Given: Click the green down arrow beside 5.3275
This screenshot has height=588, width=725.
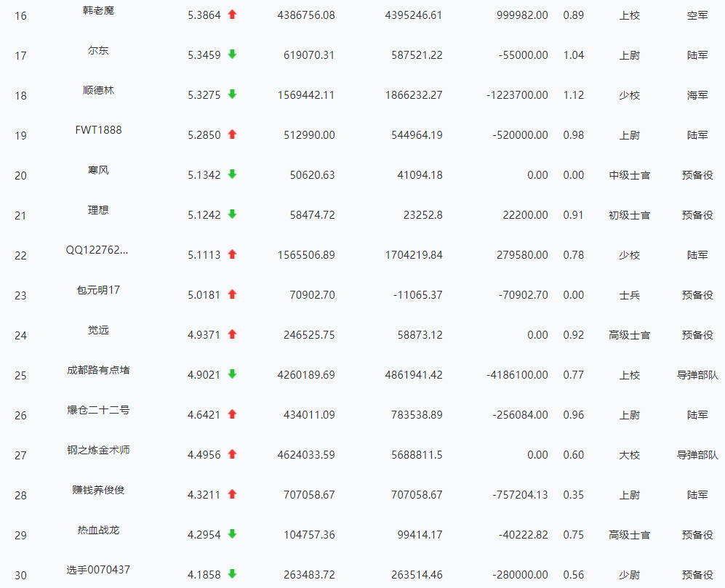Looking at the screenshot, I should (x=232, y=94).
